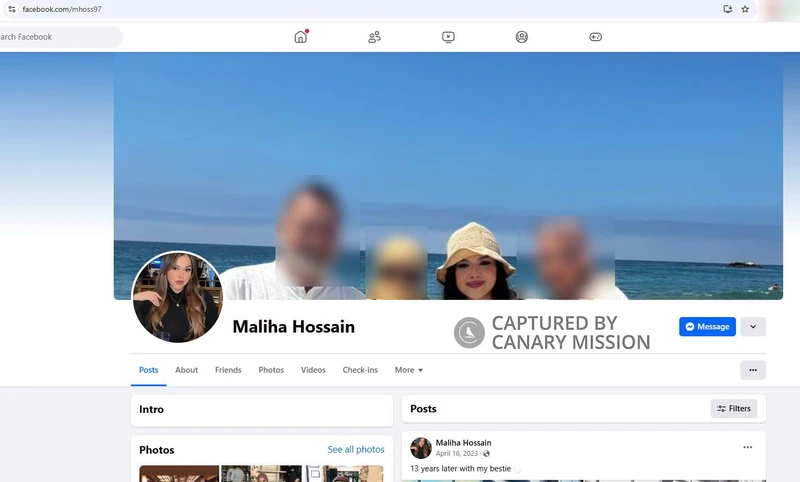Open the round profile picture
This screenshot has width=800, height=482.
point(178,296)
